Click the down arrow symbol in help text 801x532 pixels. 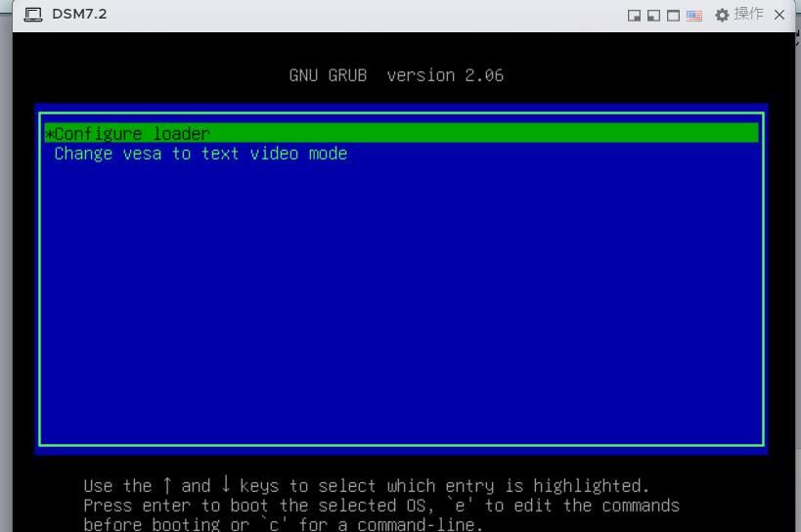tap(226, 486)
